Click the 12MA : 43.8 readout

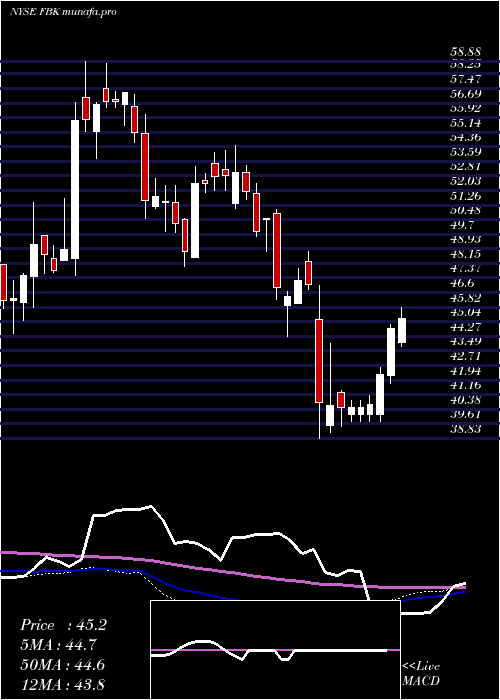(63, 684)
